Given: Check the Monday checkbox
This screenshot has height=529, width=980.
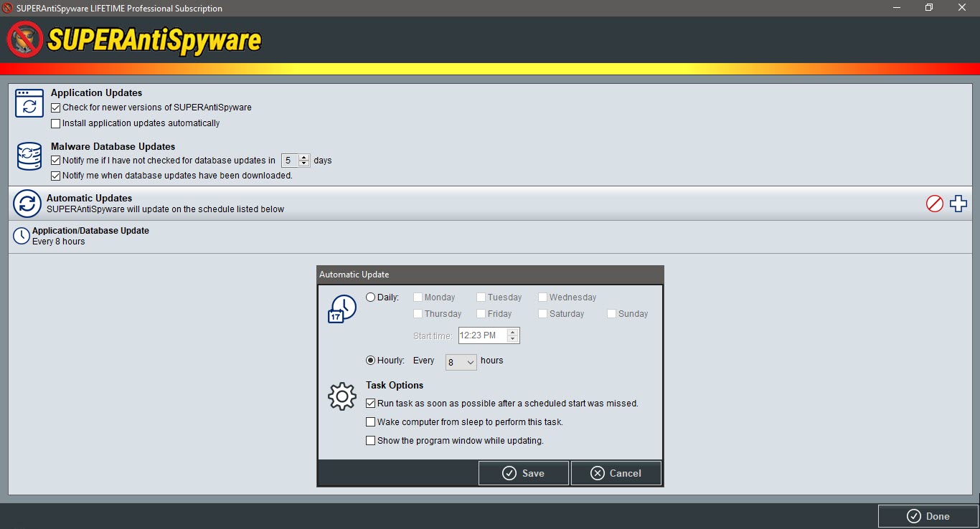Looking at the screenshot, I should pyautogui.click(x=418, y=297).
